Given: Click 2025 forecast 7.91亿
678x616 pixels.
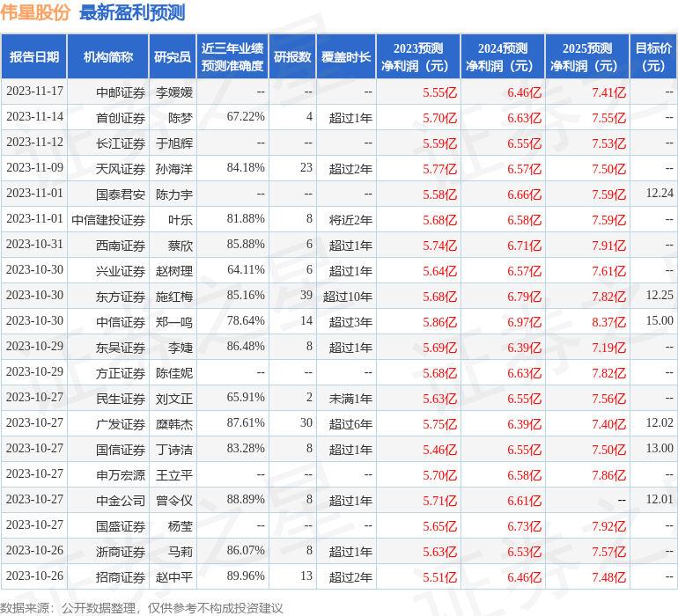Looking at the screenshot, I should pos(608,246).
